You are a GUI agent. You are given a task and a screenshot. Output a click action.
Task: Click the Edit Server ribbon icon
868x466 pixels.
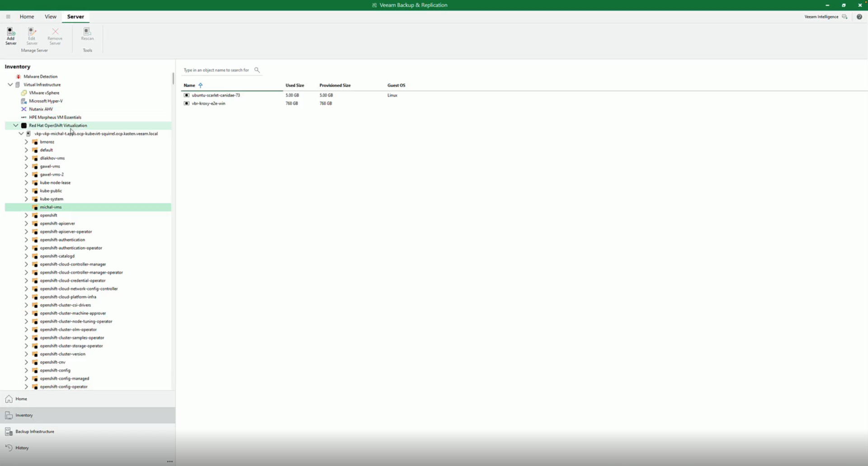(32, 36)
